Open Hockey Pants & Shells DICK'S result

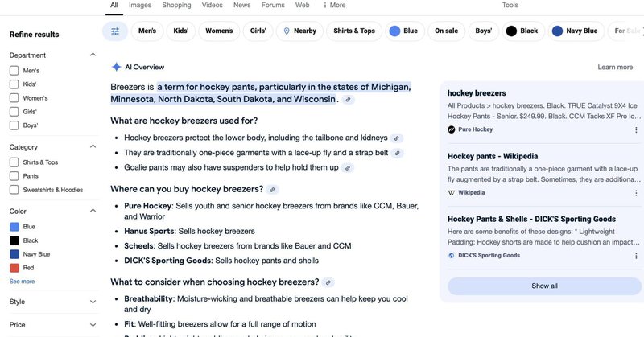[531, 220]
